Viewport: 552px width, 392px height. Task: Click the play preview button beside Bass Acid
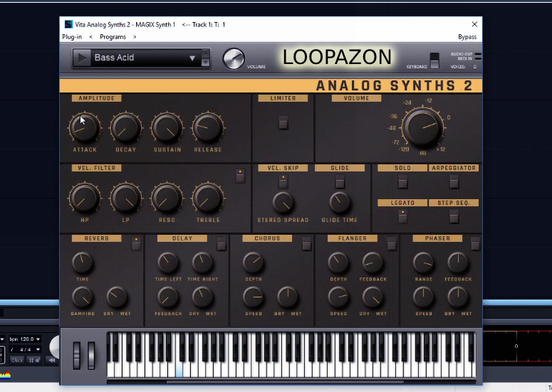click(x=82, y=58)
